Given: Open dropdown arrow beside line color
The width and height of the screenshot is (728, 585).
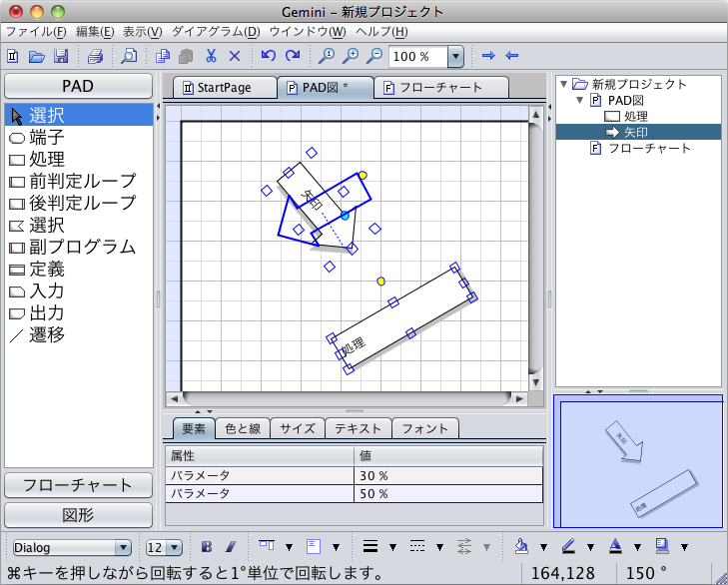Looking at the screenshot, I should (590, 547).
